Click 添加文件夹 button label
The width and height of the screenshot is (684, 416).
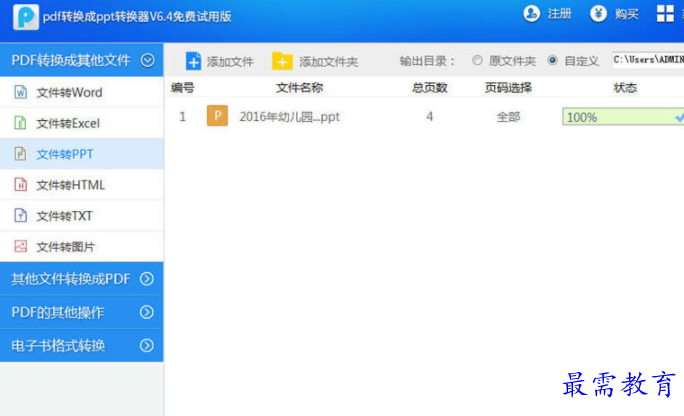coord(328,61)
